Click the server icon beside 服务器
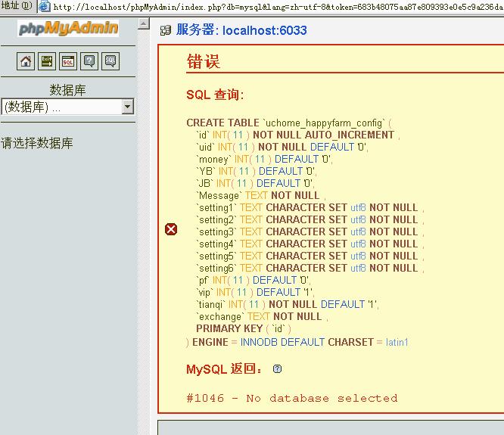 point(166,30)
